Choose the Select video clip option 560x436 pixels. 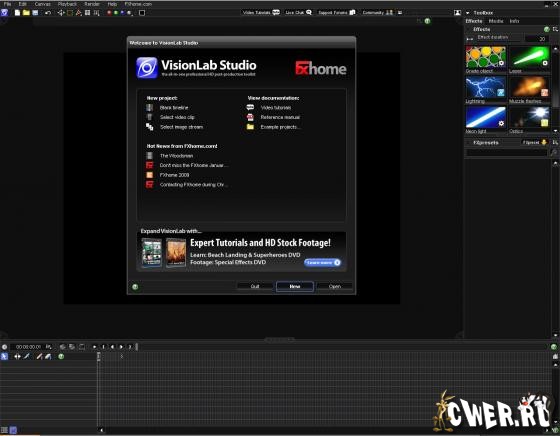177,117
